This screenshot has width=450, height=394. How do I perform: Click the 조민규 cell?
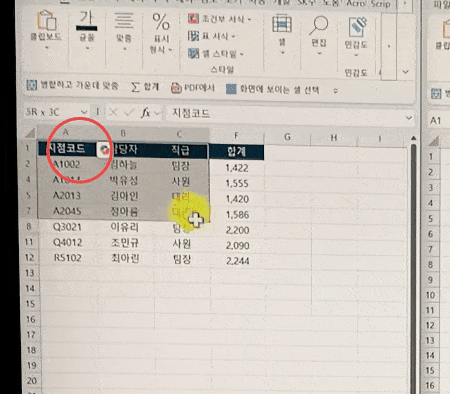pos(125,243)
